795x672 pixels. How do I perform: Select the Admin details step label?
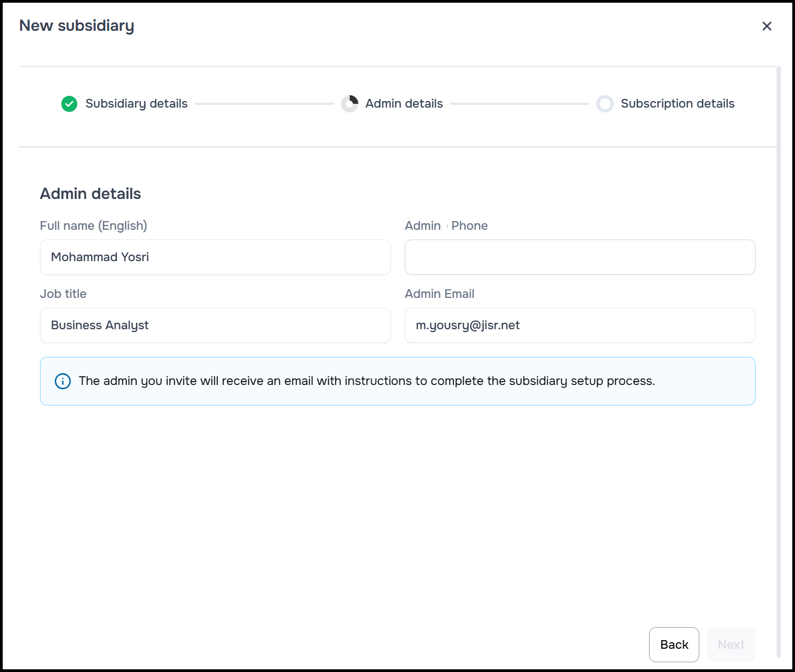[x=404, y=104]
